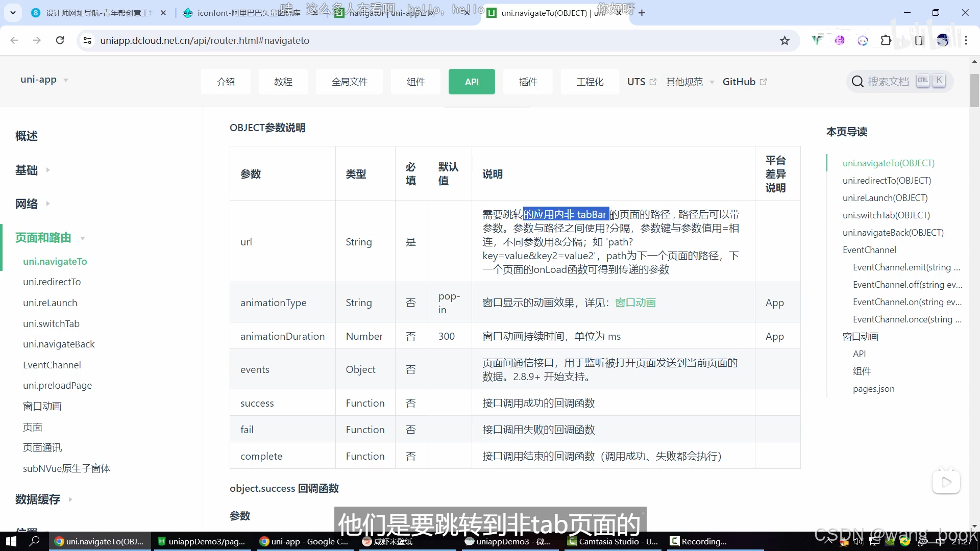The height and width of the screenshot is (551, 980).
Task: Switch to uniappDemo3/pag... taskbar window
Action: coord(202,541)
